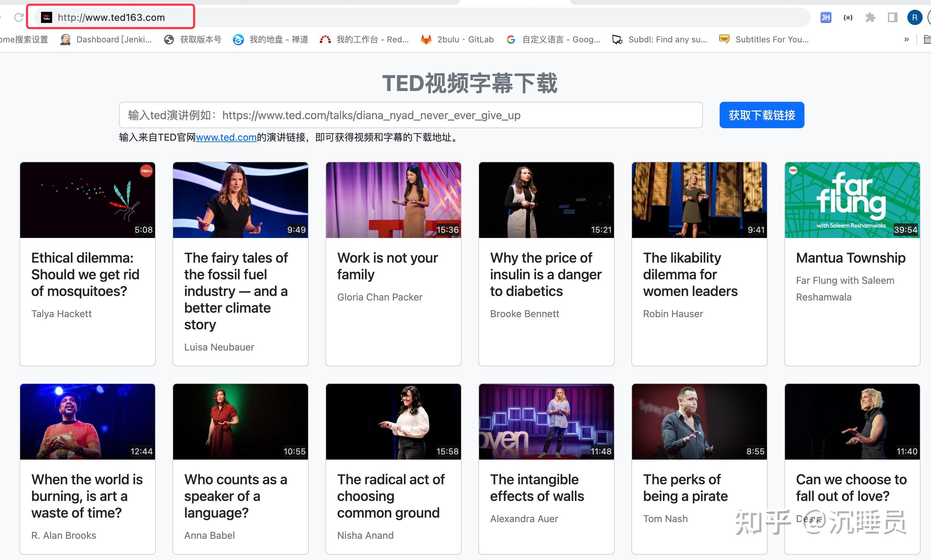Click speaker name Brooke Bennett
The width and height of the screenshot is (931, 560).
point(524,314)
